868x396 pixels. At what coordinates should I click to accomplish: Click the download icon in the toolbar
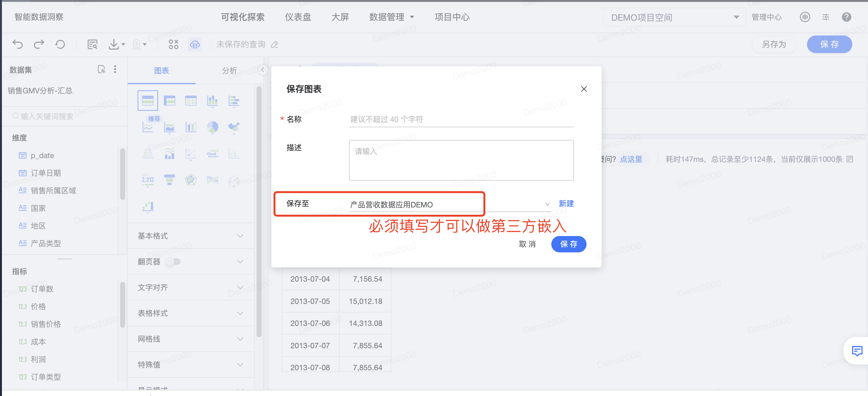click(x=114, y=44)
